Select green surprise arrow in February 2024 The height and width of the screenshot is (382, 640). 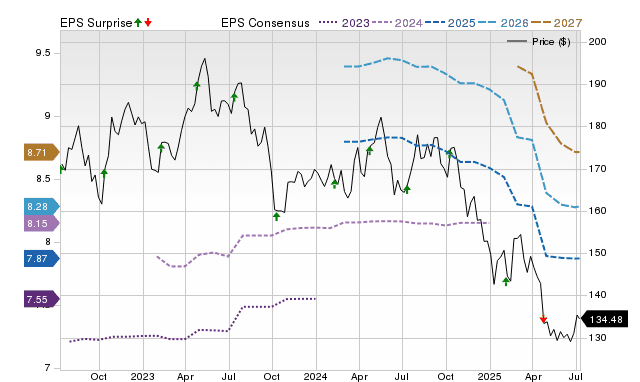point(334,184)
